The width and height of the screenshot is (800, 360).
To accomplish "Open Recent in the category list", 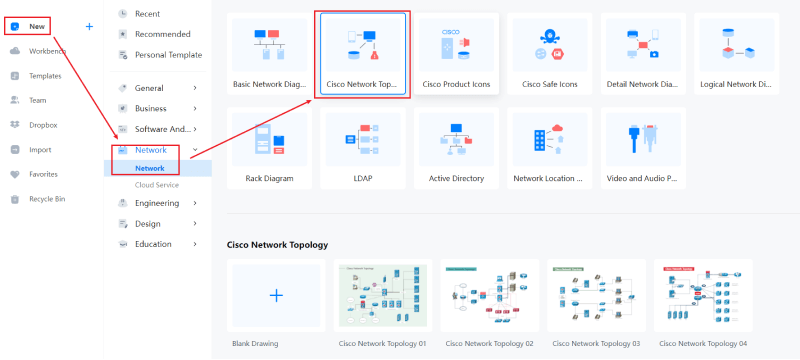I will pyautogui.click(x=147, y=14).
